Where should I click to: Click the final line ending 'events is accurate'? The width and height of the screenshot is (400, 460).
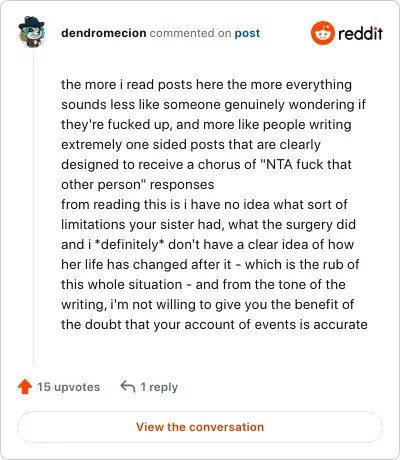pyautogui.click(x=214, y=324)
